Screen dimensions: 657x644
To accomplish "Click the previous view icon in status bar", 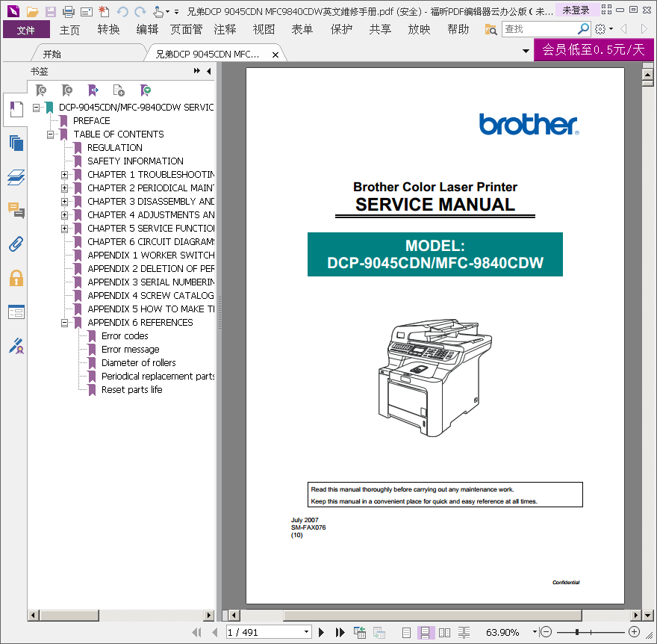I will tap(360, 632).
